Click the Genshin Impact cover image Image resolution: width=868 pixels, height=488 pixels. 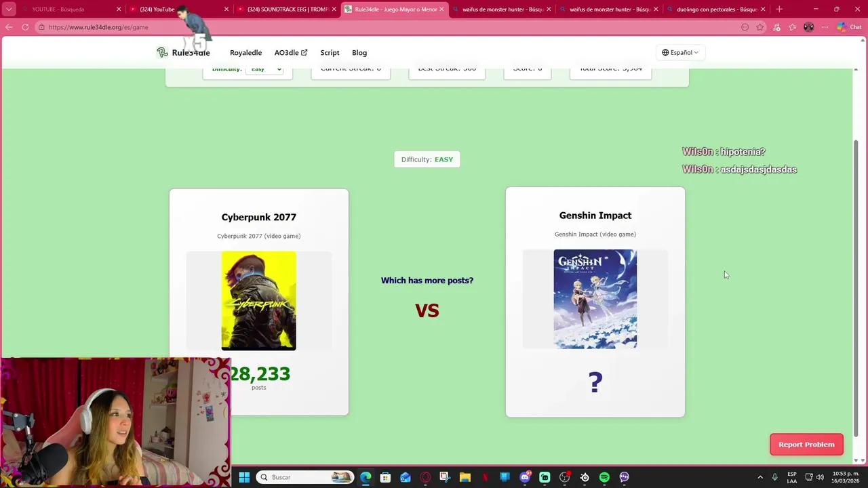(595, 299)
